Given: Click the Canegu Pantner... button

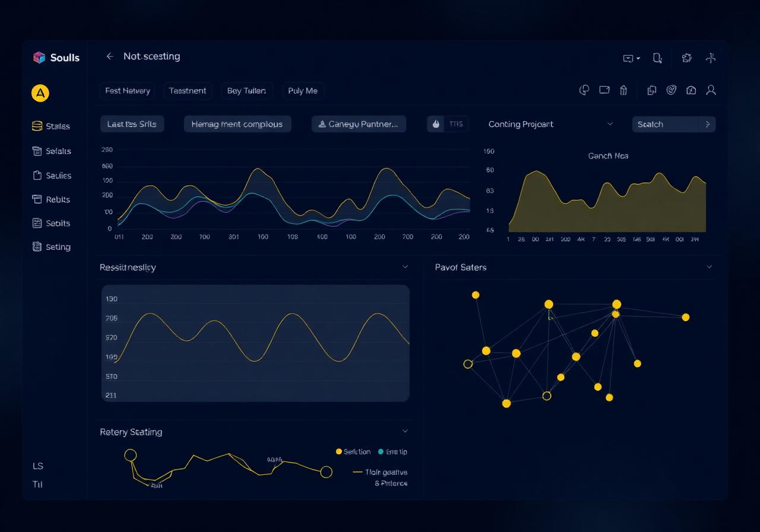Looking at the screenshot, I should point(359,124).
